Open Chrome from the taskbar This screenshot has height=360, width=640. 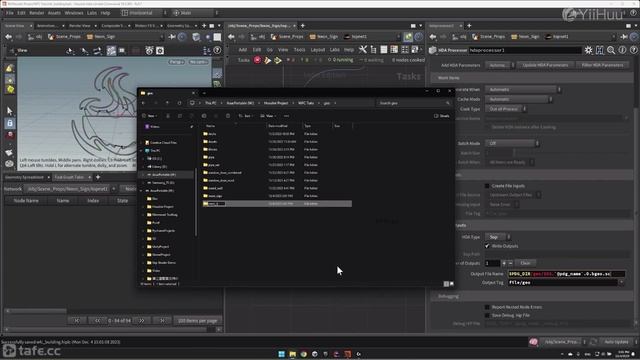[304, 354]
